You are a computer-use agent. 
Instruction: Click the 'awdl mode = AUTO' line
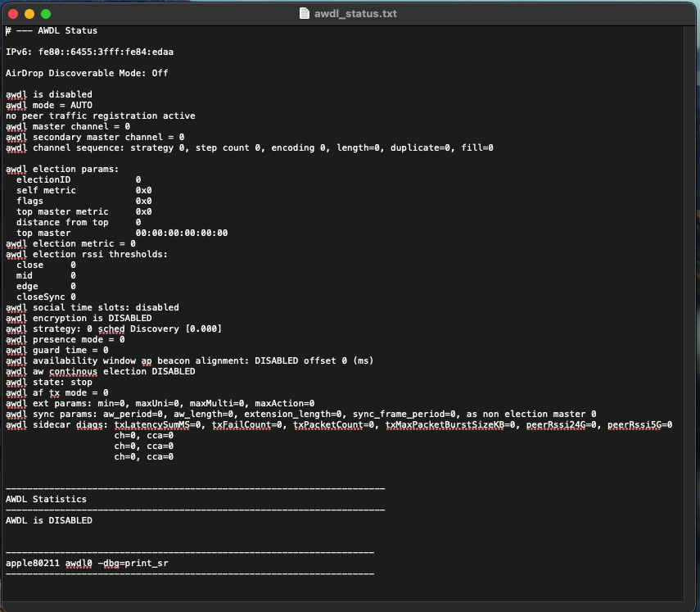click(49, 105)
